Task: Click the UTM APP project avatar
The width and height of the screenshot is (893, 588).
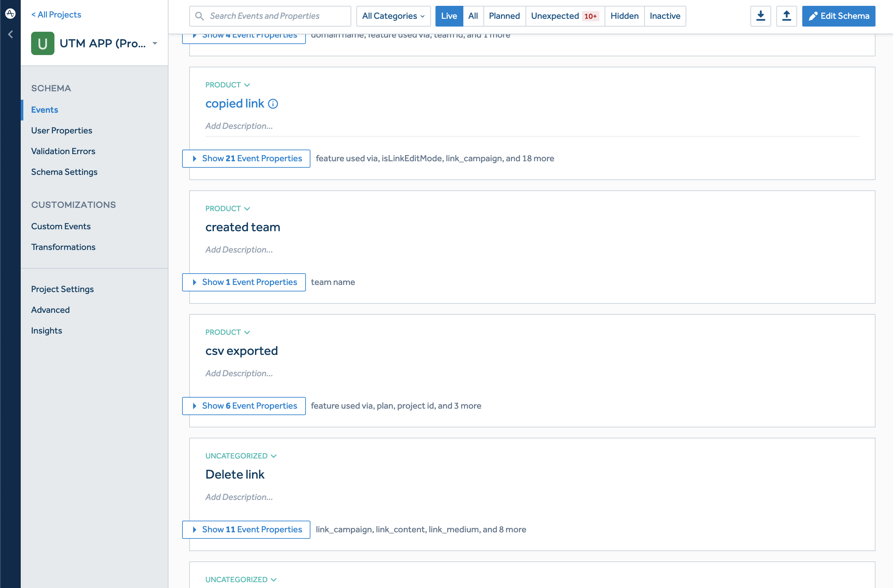Action: pyautogui.click(x=43, y=43)
